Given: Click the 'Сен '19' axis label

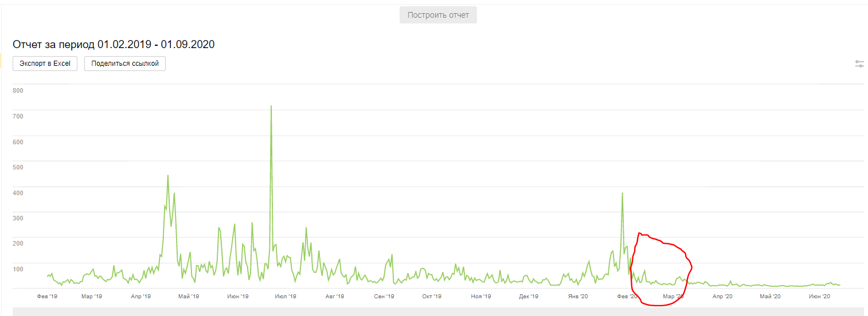Looking at the screenshot, I should pos(384,297).
